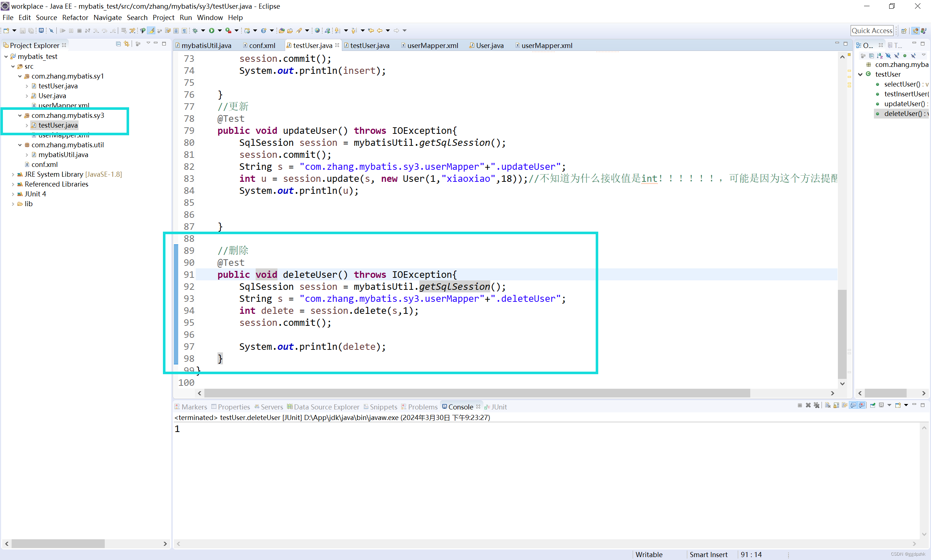The width and height of the screenshot is (931, 560).
Task: Toggle Word Wrap in Console toolbar
Action: click(844, 405)
